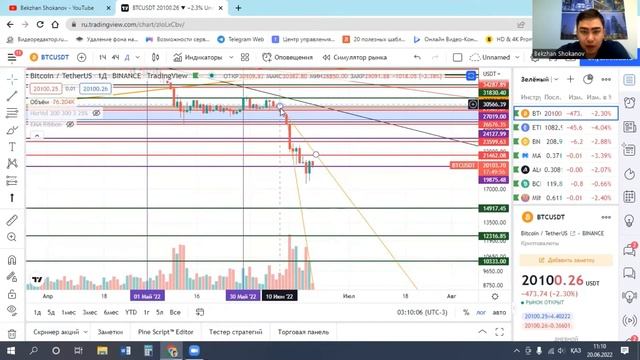Select the crosshair cursor tool
This screenshot has height=360, width=640.
point(12,79)
